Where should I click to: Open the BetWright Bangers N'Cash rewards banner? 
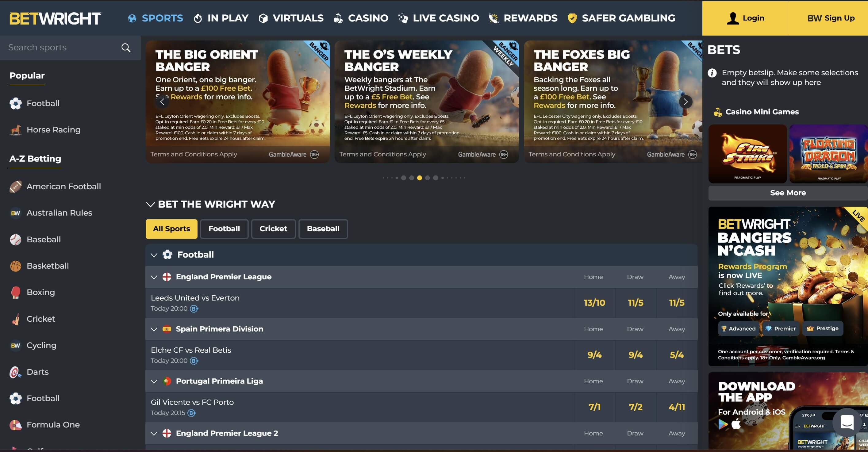click(788, 286)
